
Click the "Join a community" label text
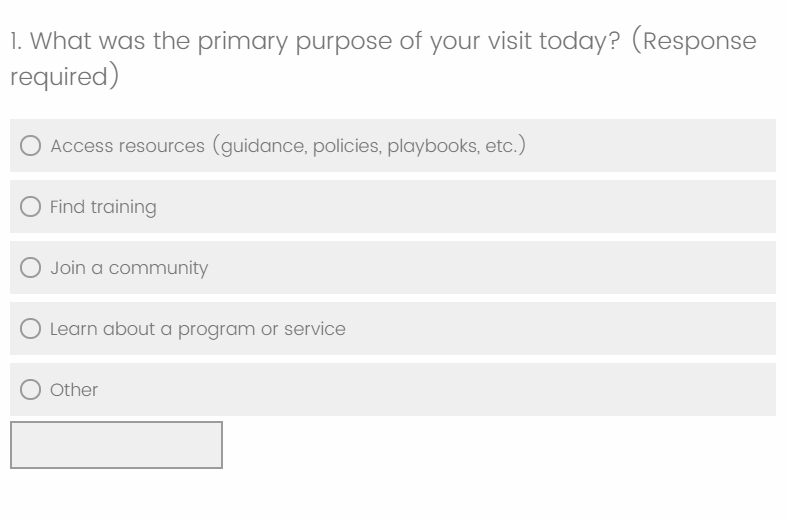(129, 268)
